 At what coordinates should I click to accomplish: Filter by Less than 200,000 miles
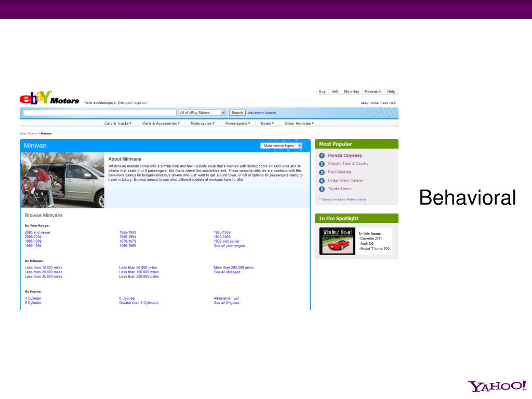139,277
